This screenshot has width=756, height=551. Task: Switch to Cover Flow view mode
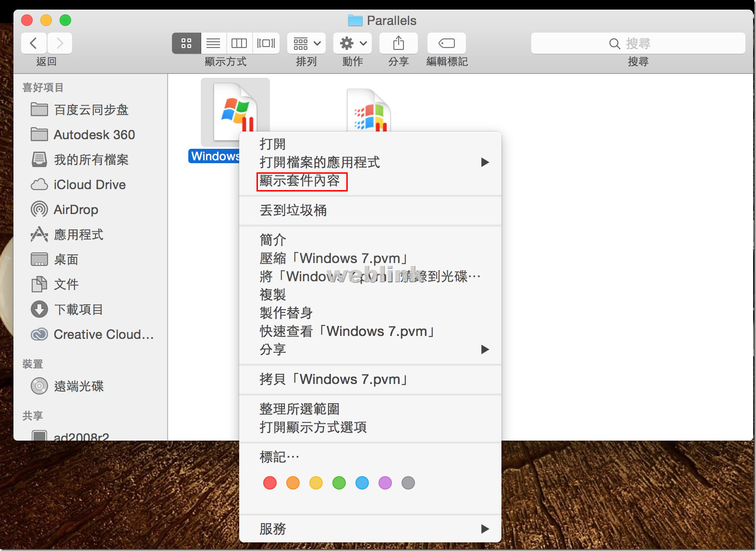[266, 43]
